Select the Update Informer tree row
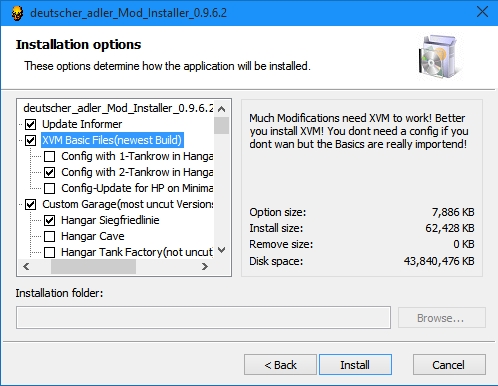This screenshot has height=386, width=498. [x=82, y=124]
